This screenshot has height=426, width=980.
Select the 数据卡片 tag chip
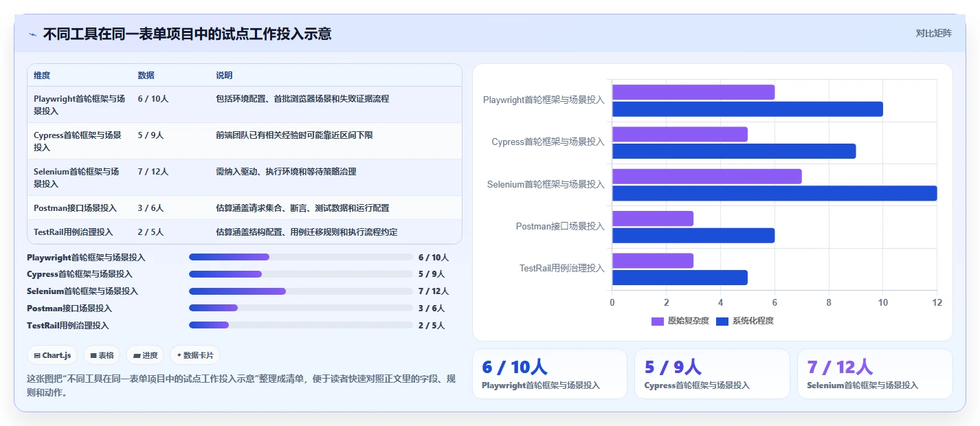point(195,355)
